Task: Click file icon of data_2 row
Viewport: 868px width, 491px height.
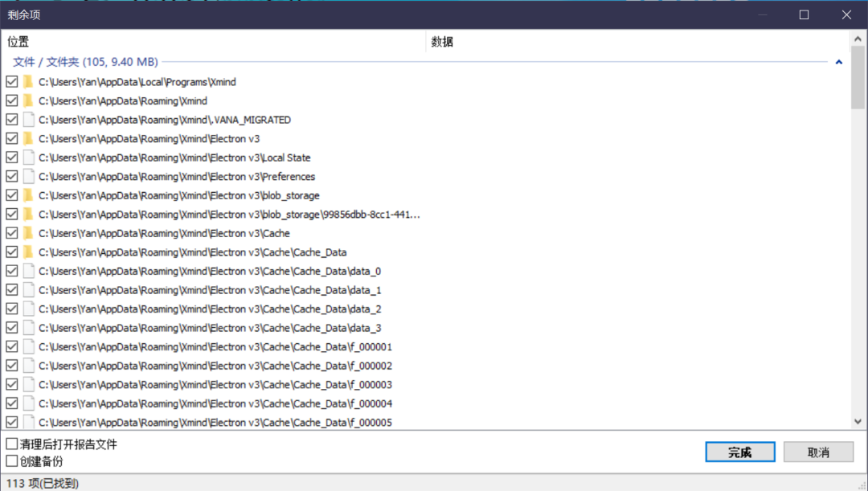Action: point(29,309)
